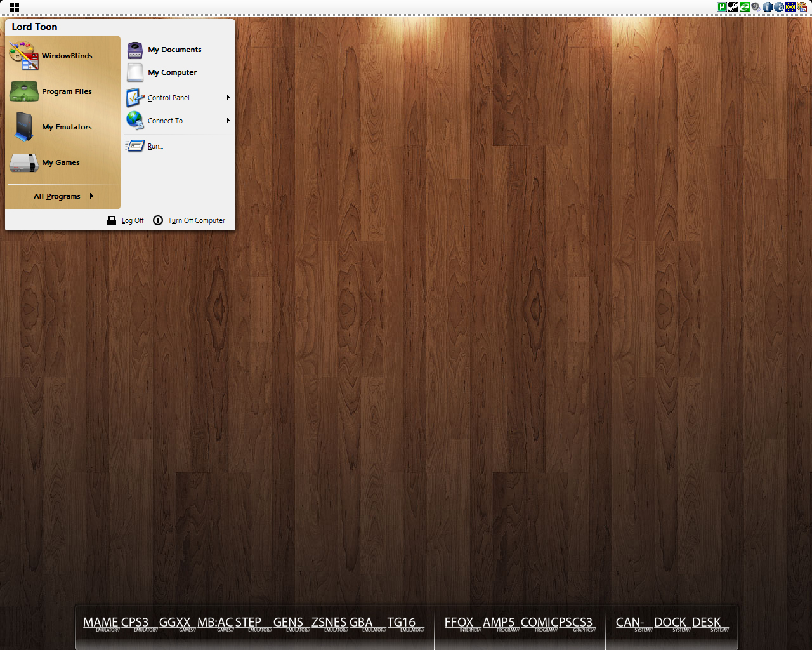
Task: Expand the Control Panel submenu arrow
Action: pyautogui.click(x=228, y=98)
